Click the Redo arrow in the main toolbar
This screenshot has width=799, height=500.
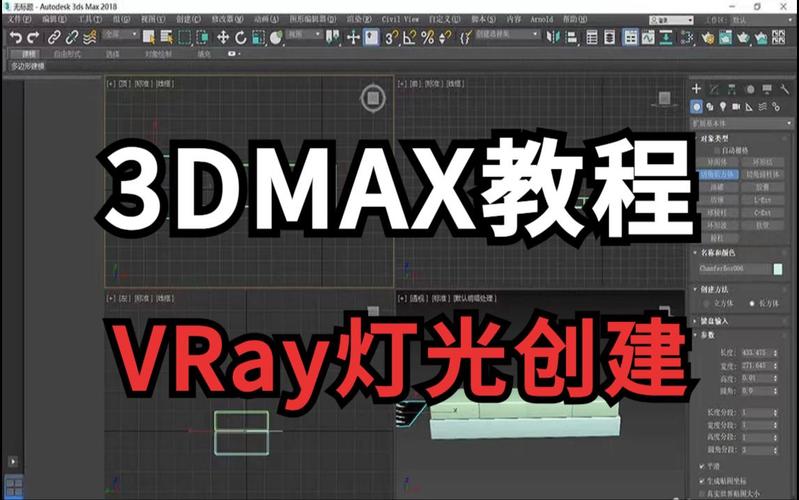click(x=34, y=37)
